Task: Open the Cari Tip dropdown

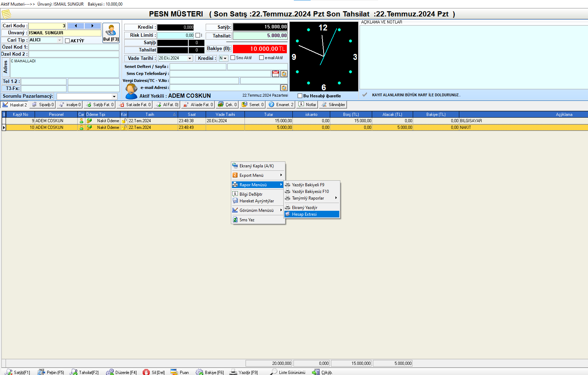Action: point(60,40)
